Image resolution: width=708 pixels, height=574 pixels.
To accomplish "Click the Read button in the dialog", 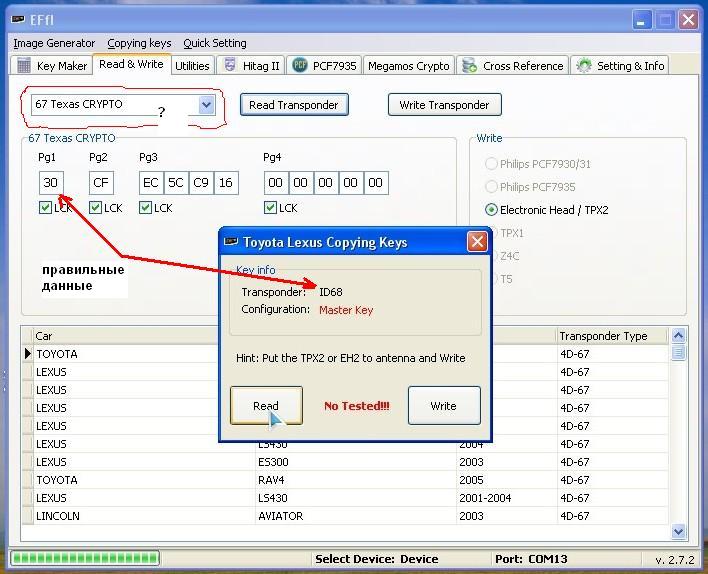I will click(266, 406).
